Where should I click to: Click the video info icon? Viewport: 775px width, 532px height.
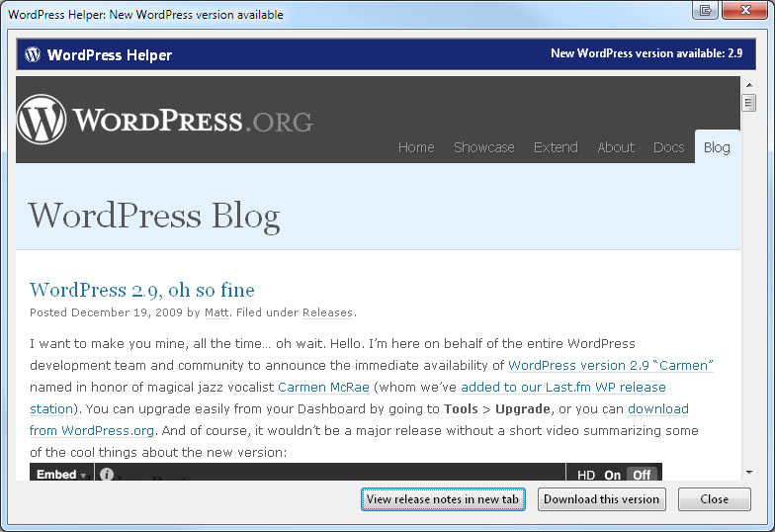pyautogui.click(x=107, y=475)
